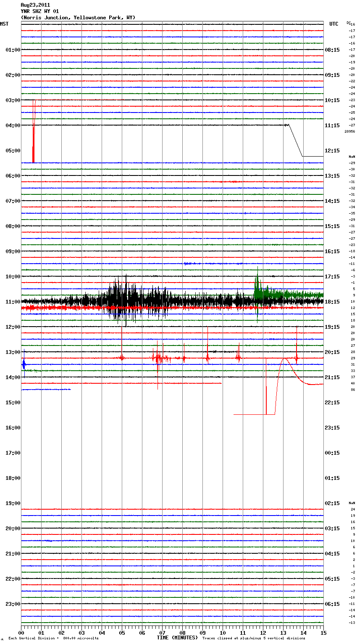Click the 21:00 MST time label
The image size is (357, 644).
pos(13,554)
